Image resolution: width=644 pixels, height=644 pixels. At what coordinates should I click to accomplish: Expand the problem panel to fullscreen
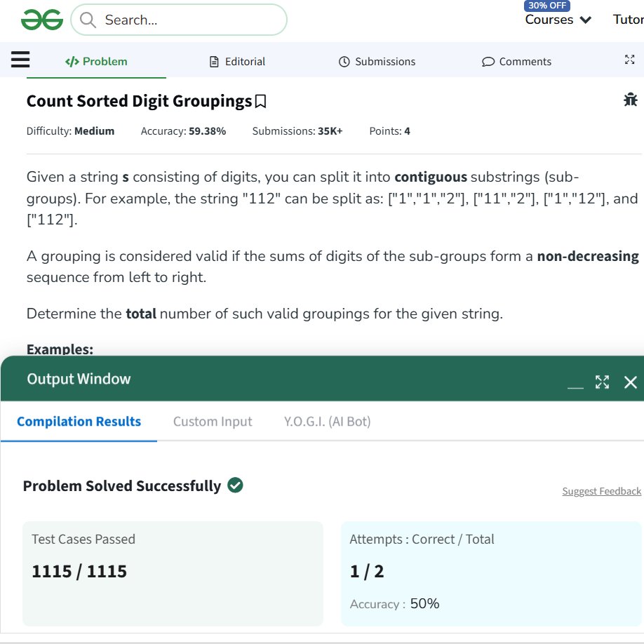(629, 60)
